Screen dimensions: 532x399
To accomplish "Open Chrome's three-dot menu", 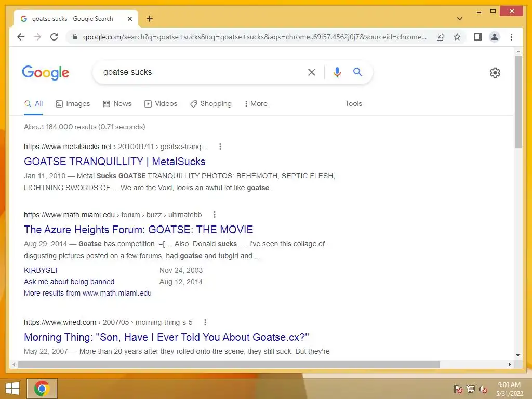I will 511,37.
